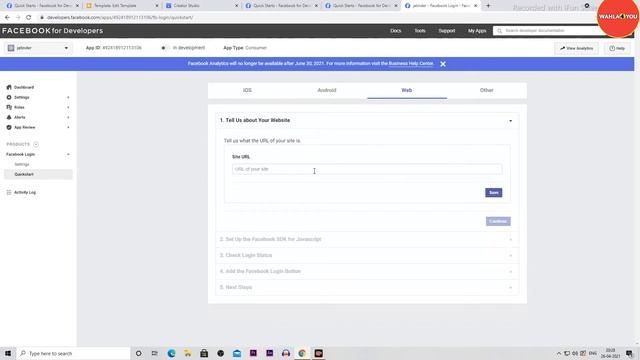Select the Web platform tab
Screen dimensions: 640x360
[x=407, y=90]
